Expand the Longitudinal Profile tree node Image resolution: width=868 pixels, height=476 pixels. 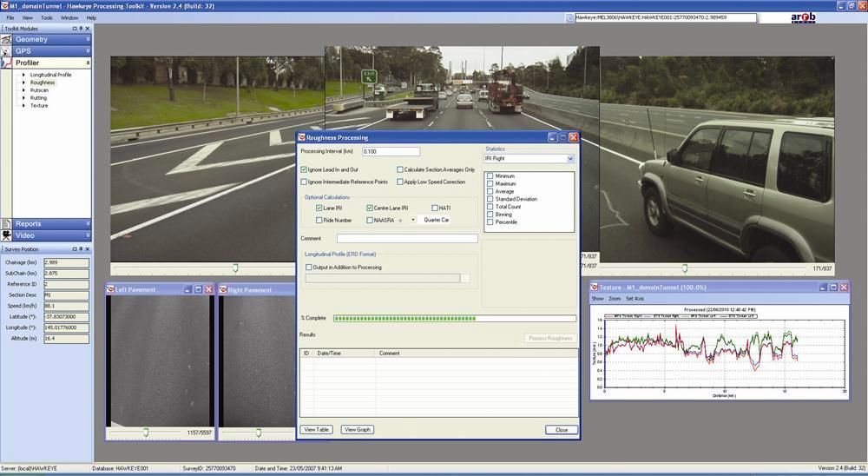[x=23, y=75]
